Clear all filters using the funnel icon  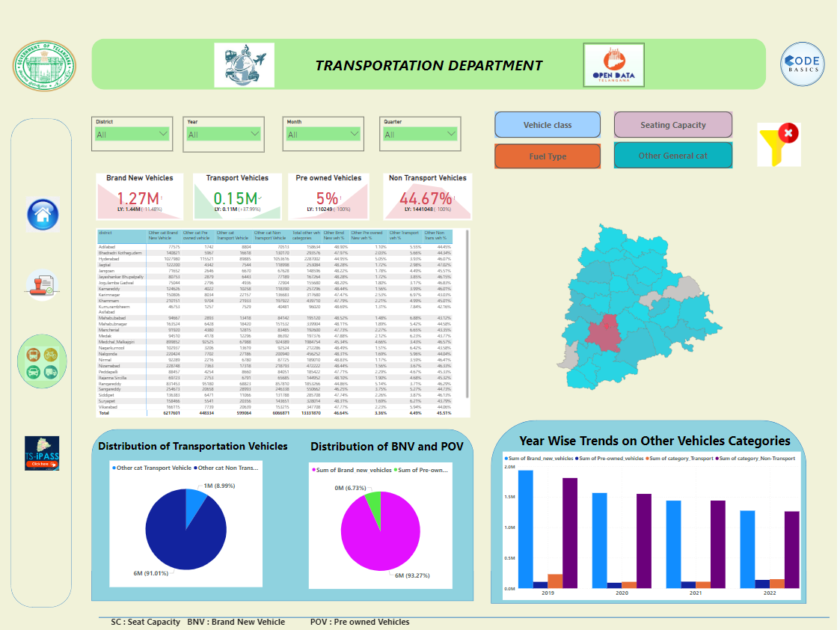click(x=779, y=143)
